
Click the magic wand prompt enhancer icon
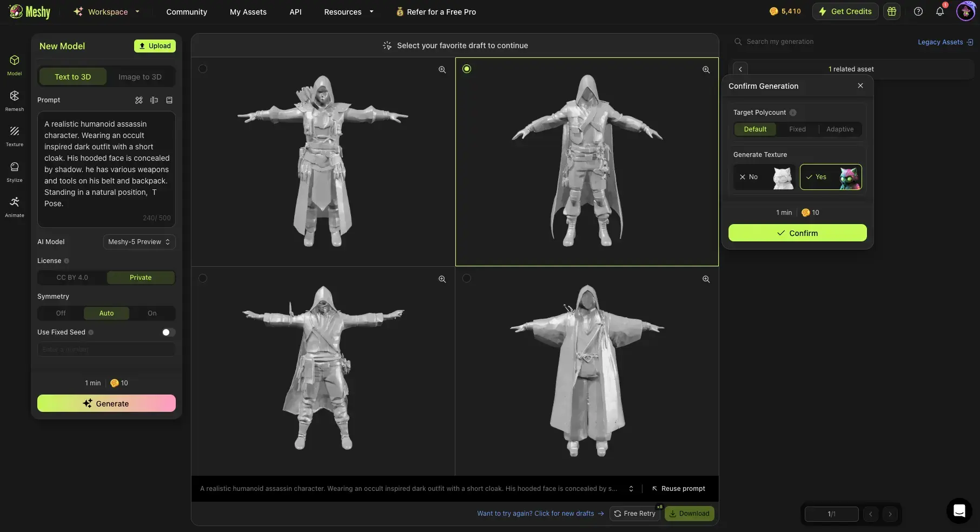pyautogui.click(x=139, y=100)
